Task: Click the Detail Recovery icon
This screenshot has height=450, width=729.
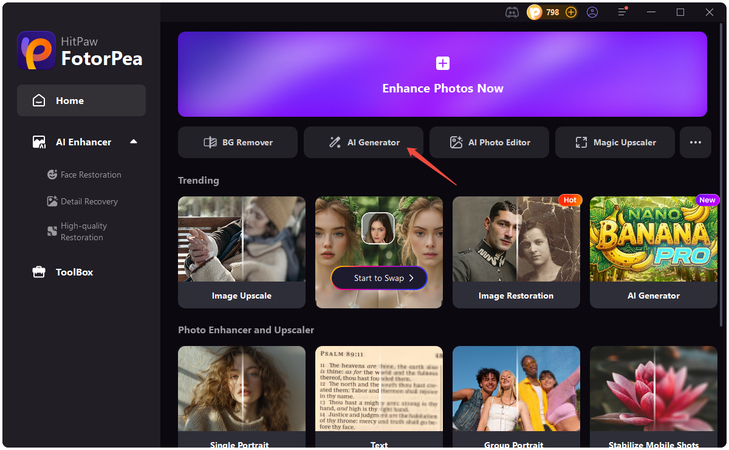Action: 52,201
